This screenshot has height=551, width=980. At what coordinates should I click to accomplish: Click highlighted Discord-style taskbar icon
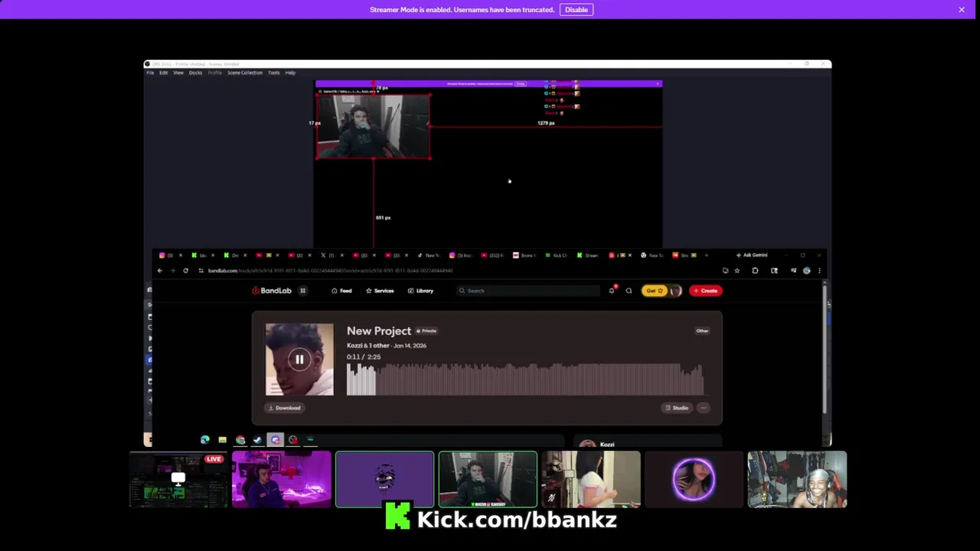[276, 440]
